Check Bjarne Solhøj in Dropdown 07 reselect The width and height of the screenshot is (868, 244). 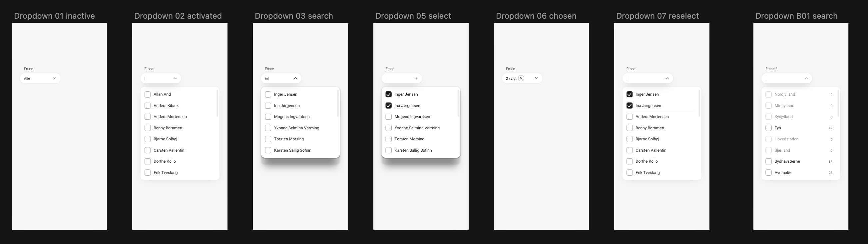pyautogui.click(x=630, y=139)
